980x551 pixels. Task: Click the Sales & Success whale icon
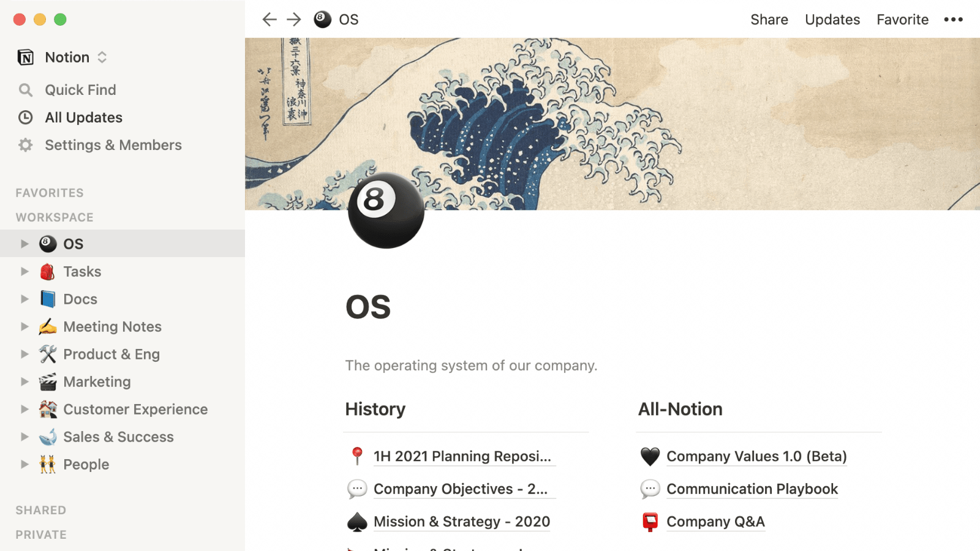point(48,437)
